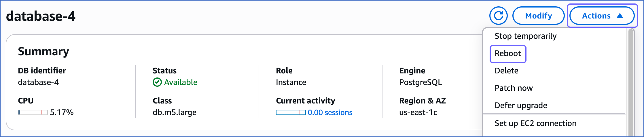Image resolution: width=644 pixels, height=137 pixels.
Task: Click the Actions dropdown arrow triangle
Action: 620,16
